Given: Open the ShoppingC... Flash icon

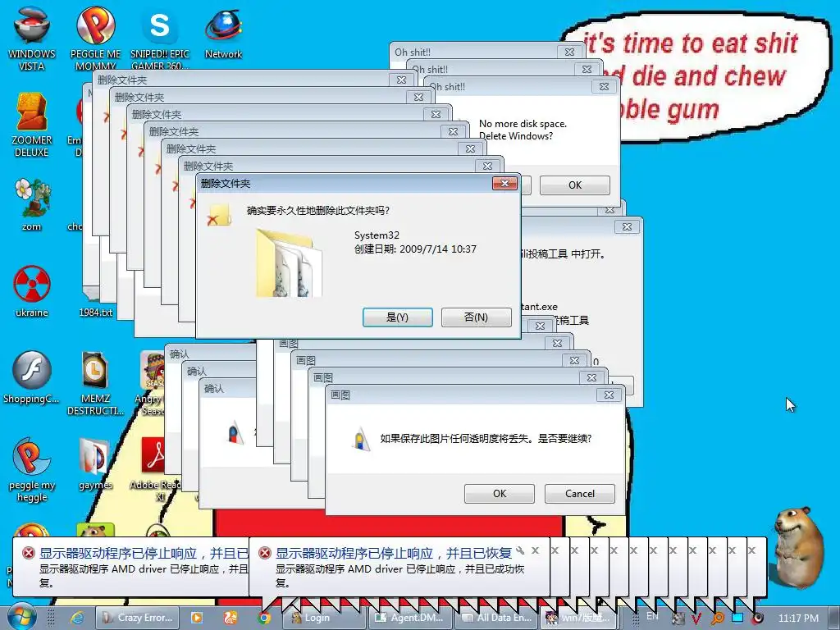Looking at the screenshot, I should [32, 377].
